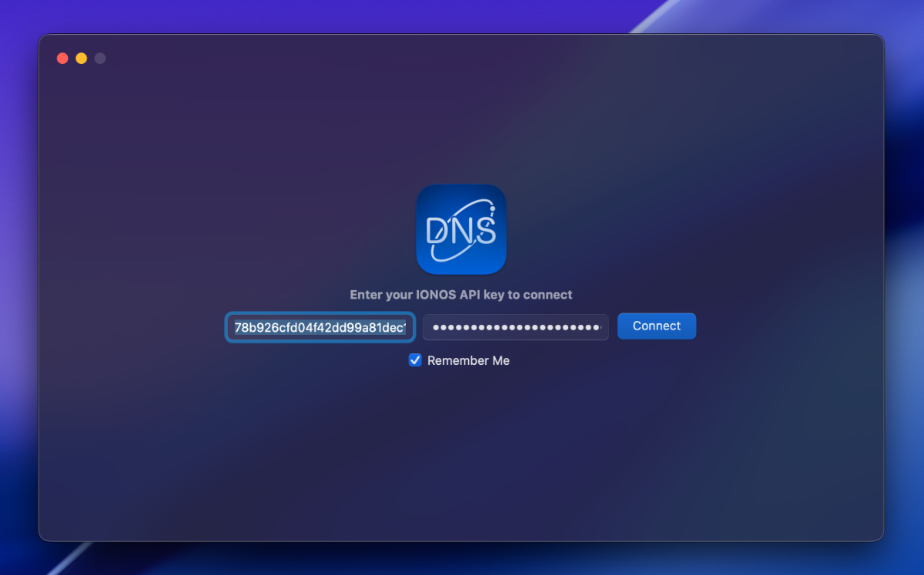Click the gray zoom window control
Viewport: 924px width, 575px height.
click(99, 58)
